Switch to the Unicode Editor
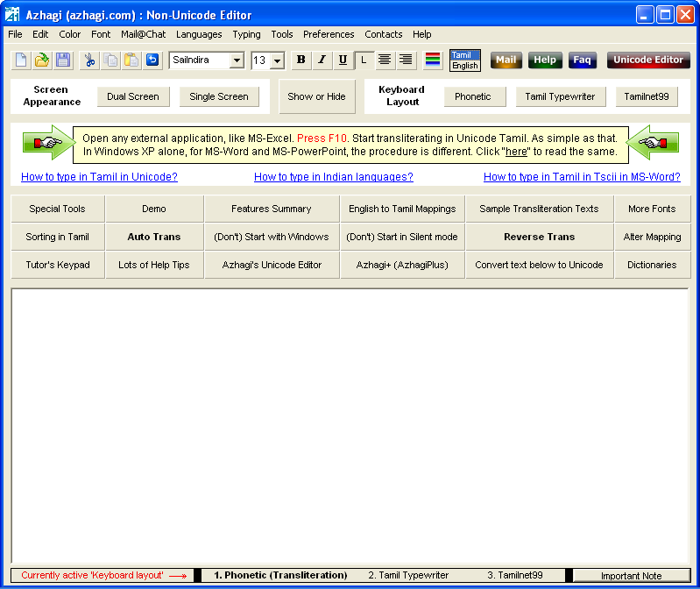Screen dimensions: 700x589 click(648, 60)
